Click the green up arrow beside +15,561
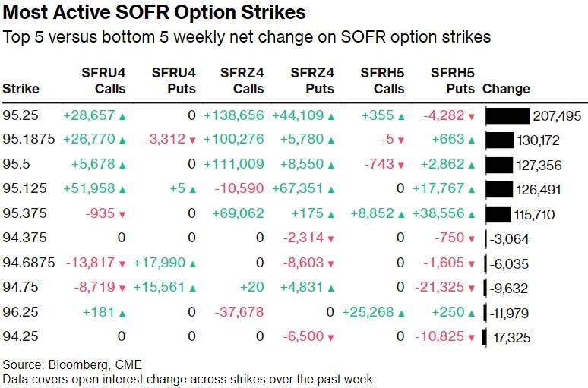Viewport: 588px width, 388px height. point(192,288)
